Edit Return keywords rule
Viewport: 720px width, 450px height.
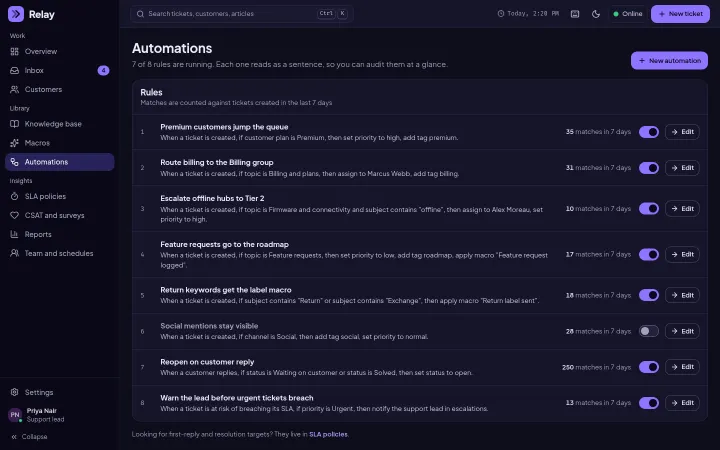pyautogui.click(x=682, y=295)
